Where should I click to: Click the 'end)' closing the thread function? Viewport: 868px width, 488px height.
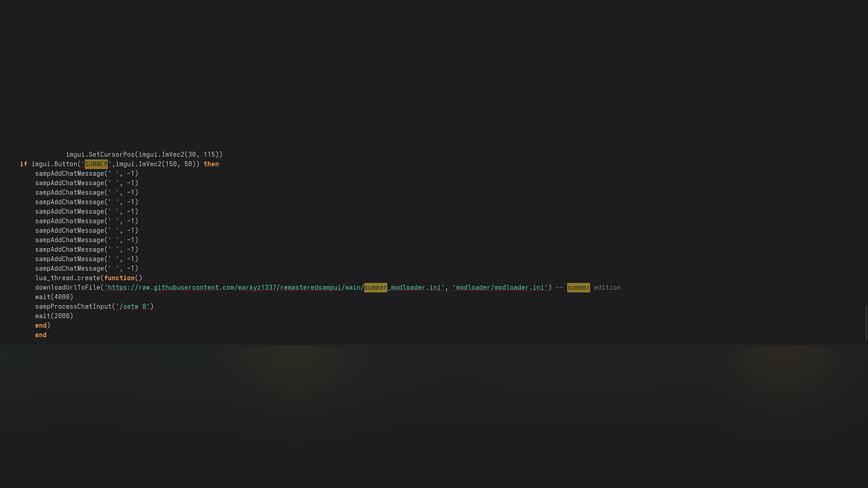[x=43, y=325]
